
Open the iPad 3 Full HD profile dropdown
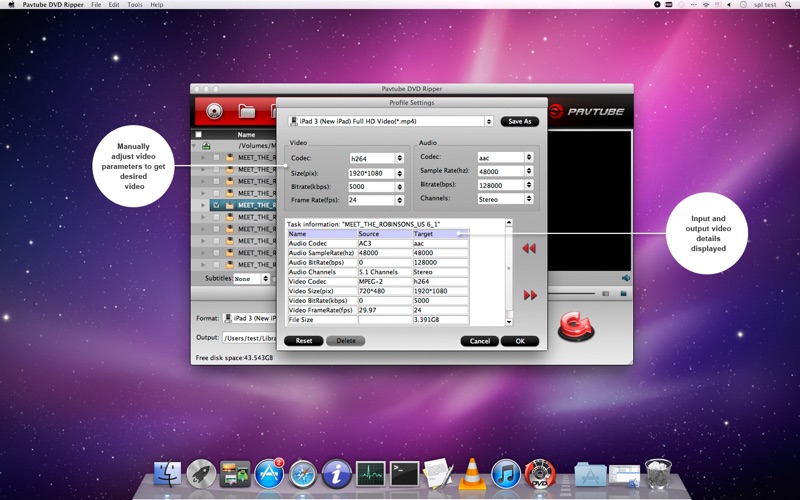(x=391, y=121)
